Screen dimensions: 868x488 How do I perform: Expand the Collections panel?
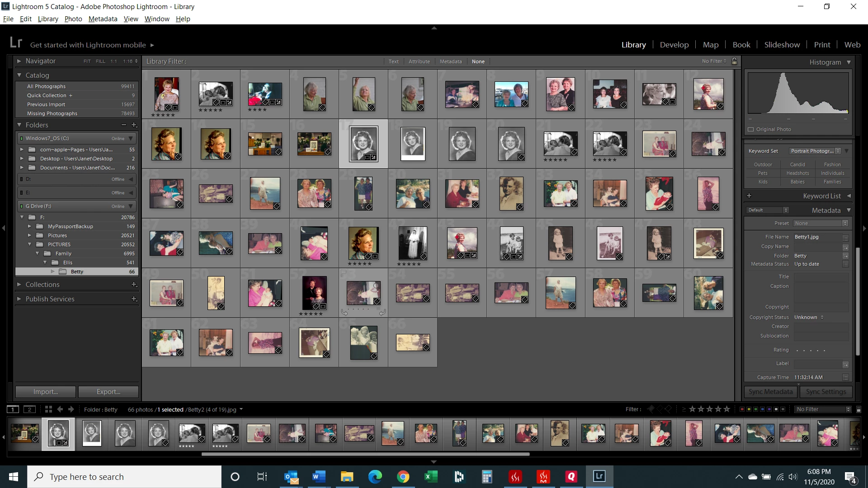[19, 284]
